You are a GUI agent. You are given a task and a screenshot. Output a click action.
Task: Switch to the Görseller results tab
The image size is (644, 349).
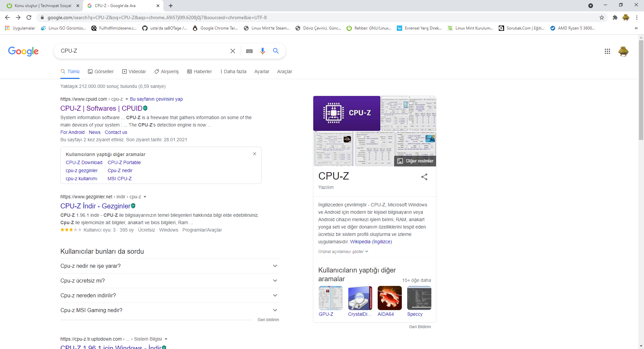101,71
